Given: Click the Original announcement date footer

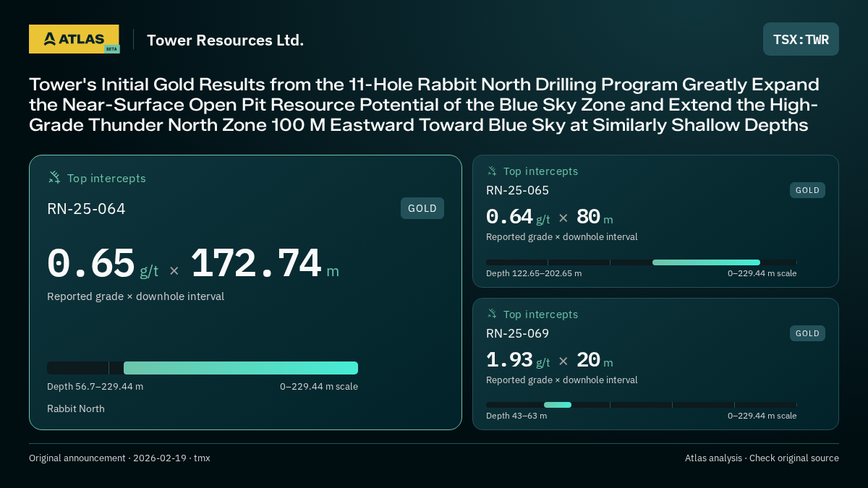Looking at the screenshot, I should [x=119, y=458].
